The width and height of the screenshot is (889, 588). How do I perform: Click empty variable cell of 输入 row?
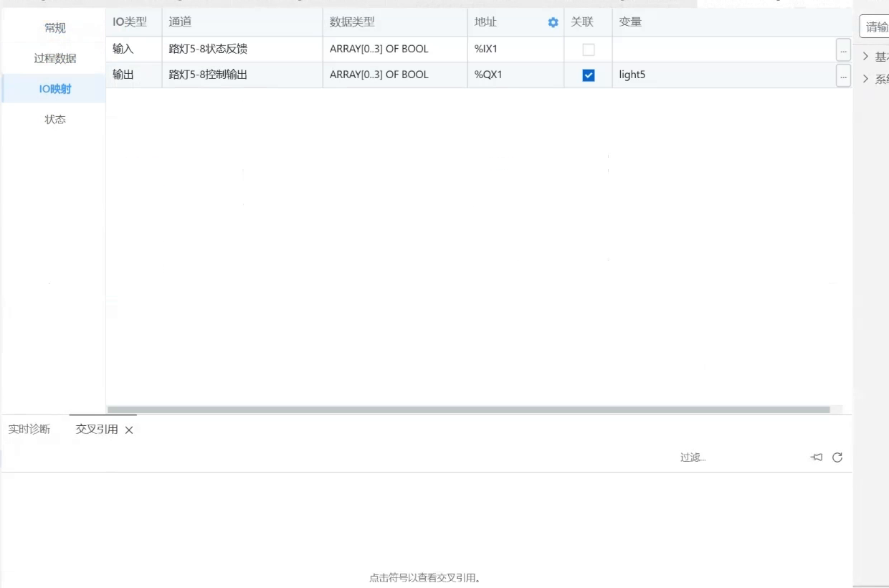724,49
